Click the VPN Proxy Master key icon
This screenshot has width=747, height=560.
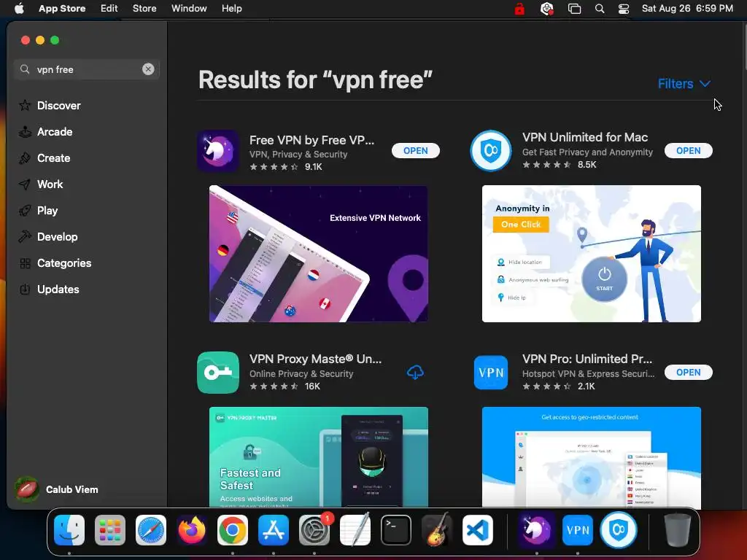[218, 373]
